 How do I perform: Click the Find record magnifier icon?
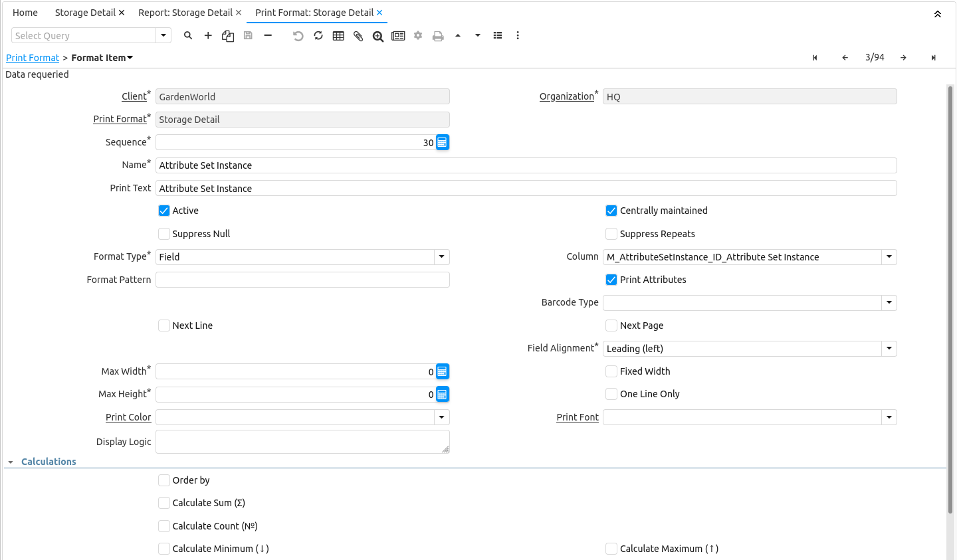(x=188, y=36)
